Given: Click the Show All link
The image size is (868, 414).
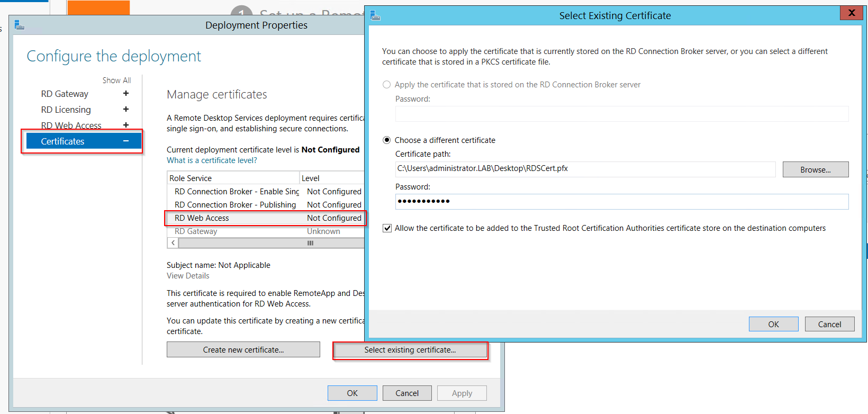Looking at the screenshot, I should (x=116, y=80).
